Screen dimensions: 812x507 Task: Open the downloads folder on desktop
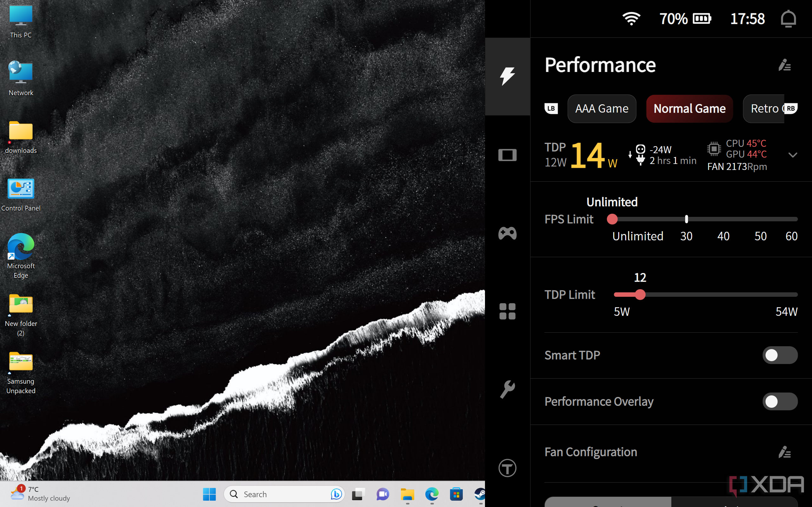pos(21,137)
